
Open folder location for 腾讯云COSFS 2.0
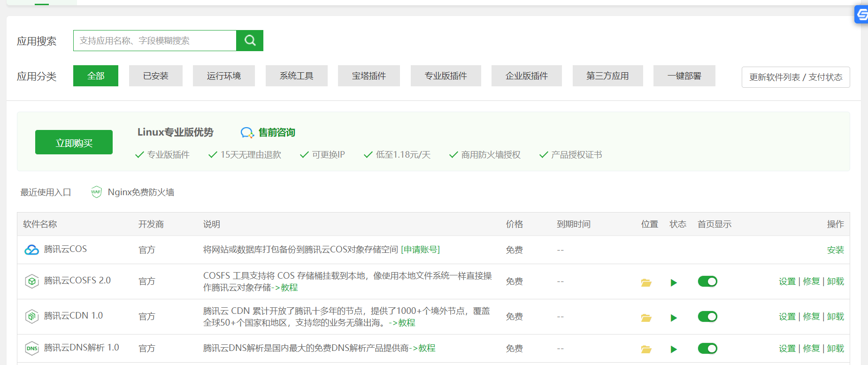pyautogui.click(x=646, y=282)
